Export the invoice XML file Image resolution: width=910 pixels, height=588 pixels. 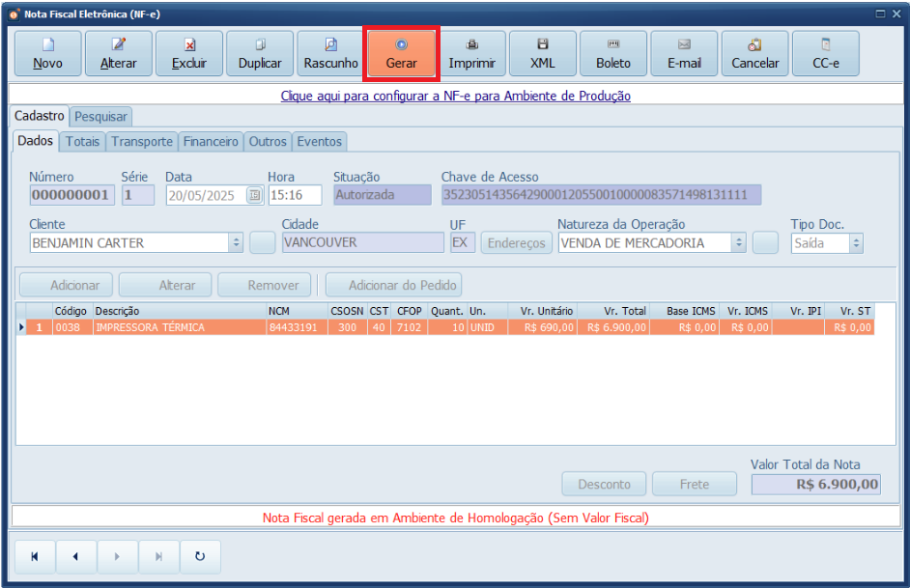tap(542, 53)
